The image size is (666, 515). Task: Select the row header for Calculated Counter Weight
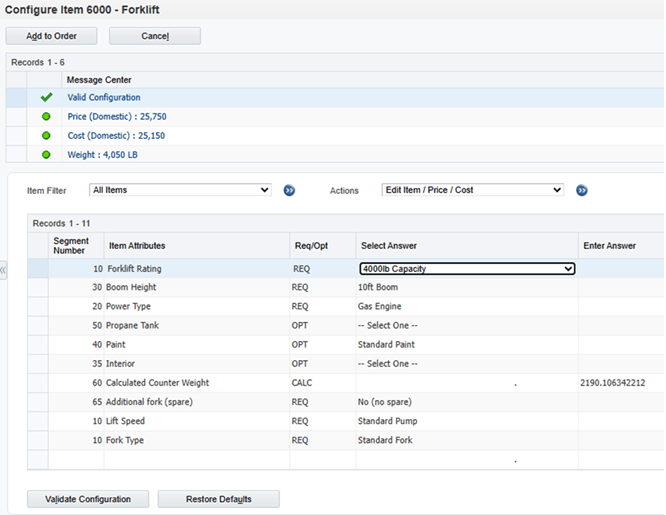pos(38,383)
